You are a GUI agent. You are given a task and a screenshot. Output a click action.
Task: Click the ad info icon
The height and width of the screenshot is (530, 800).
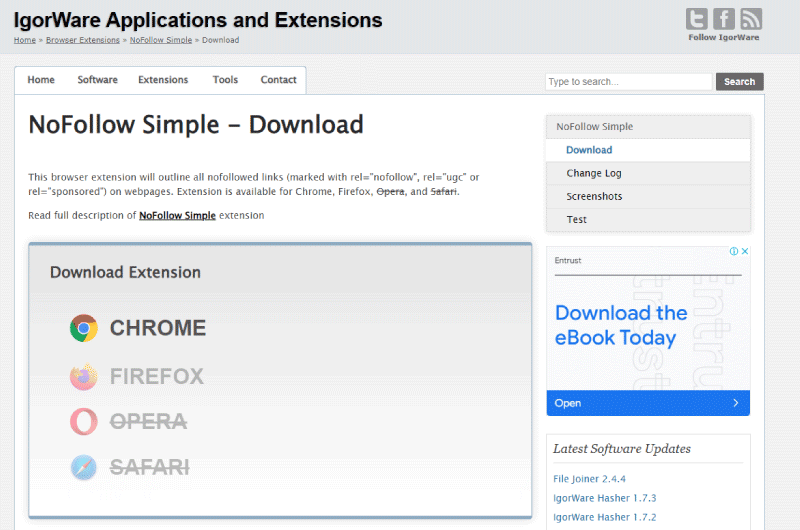pyautogui.click(x=734, y=251)
